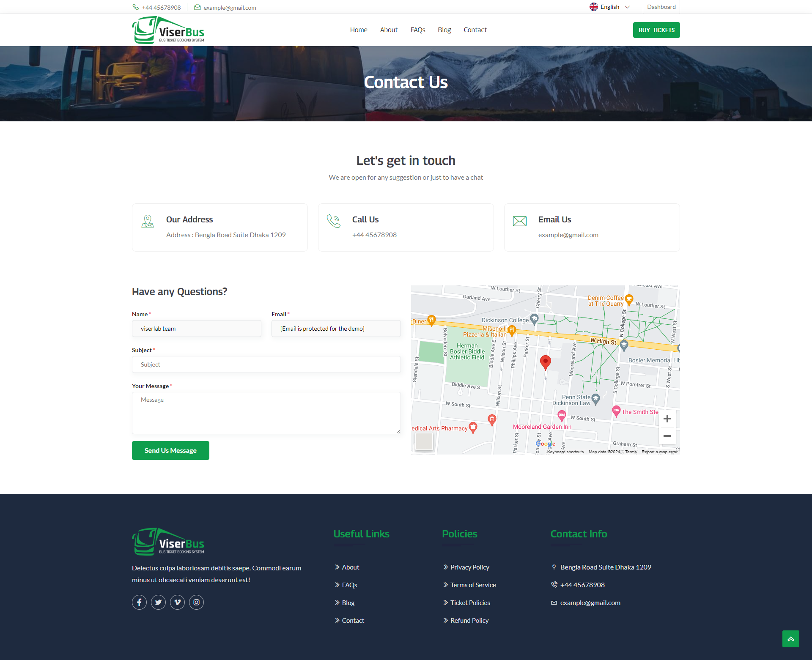This screenshot has width=812, height=660.
Task: Open the Instagram social icon
Action: (196, 602)
